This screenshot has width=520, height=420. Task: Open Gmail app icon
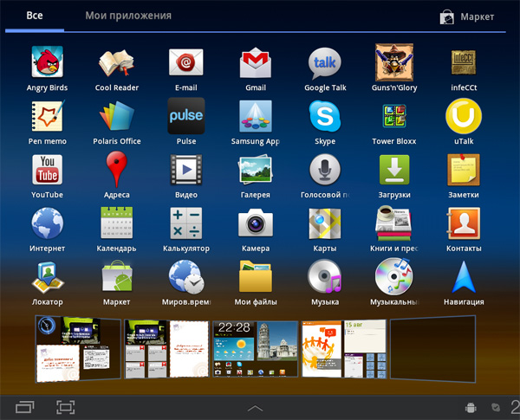coord(255,63)
